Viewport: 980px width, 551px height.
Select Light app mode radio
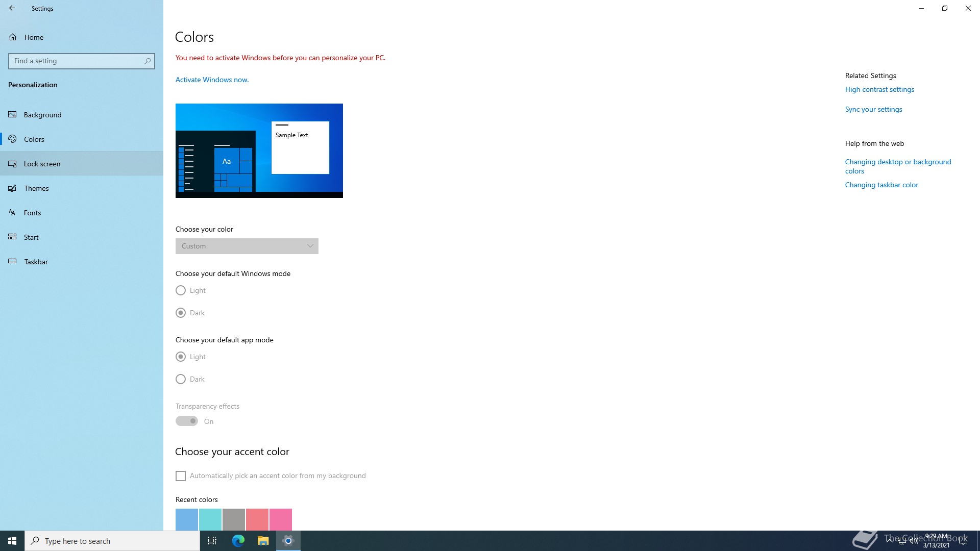click(x=181, y=357)
